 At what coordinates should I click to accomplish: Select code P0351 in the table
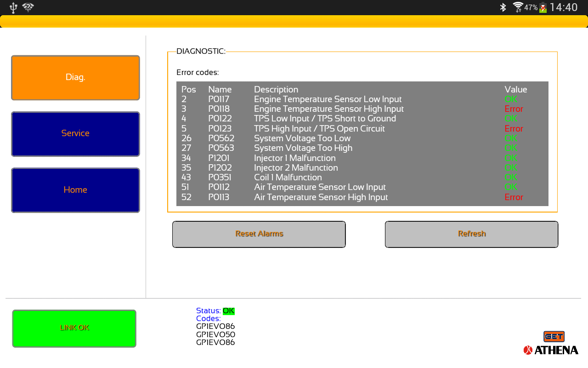(x=220, y=178)
